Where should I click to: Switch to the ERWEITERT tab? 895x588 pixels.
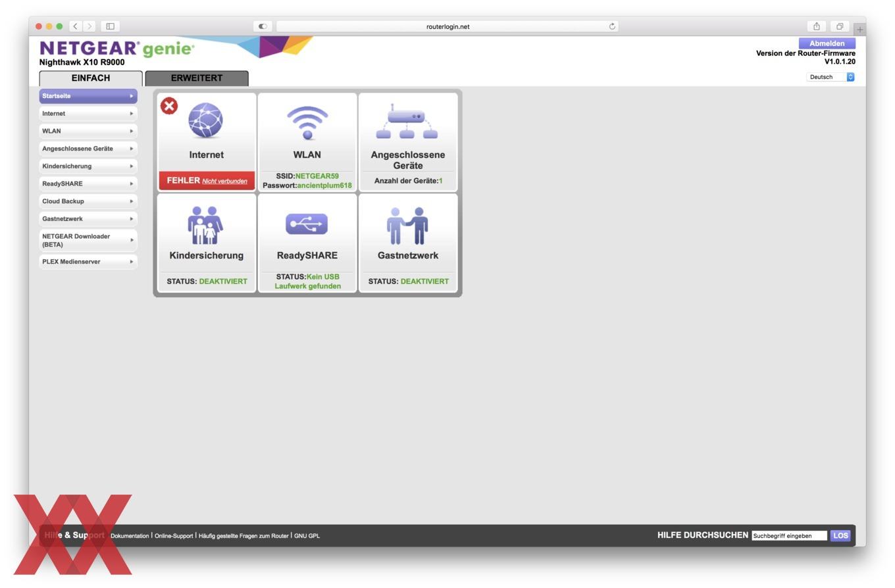pos(197,78)
